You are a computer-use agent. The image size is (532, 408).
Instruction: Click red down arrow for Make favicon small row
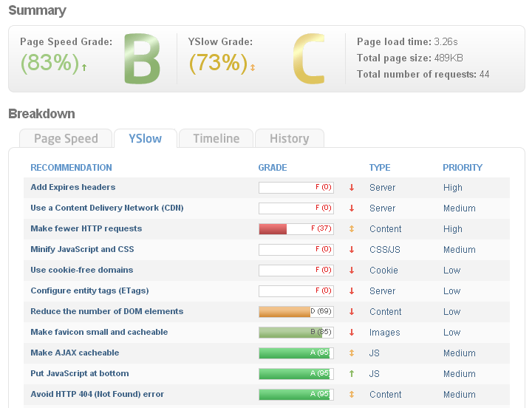[352, 333]
